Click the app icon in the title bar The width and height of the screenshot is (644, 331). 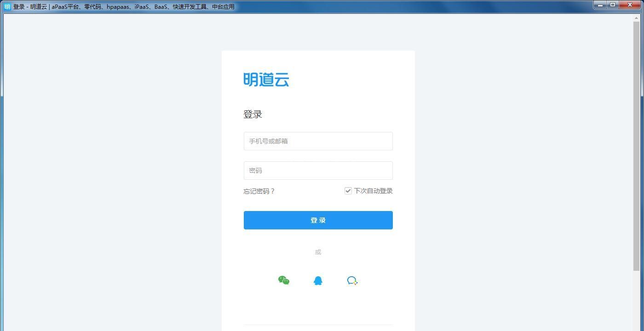tap(7, 6)
